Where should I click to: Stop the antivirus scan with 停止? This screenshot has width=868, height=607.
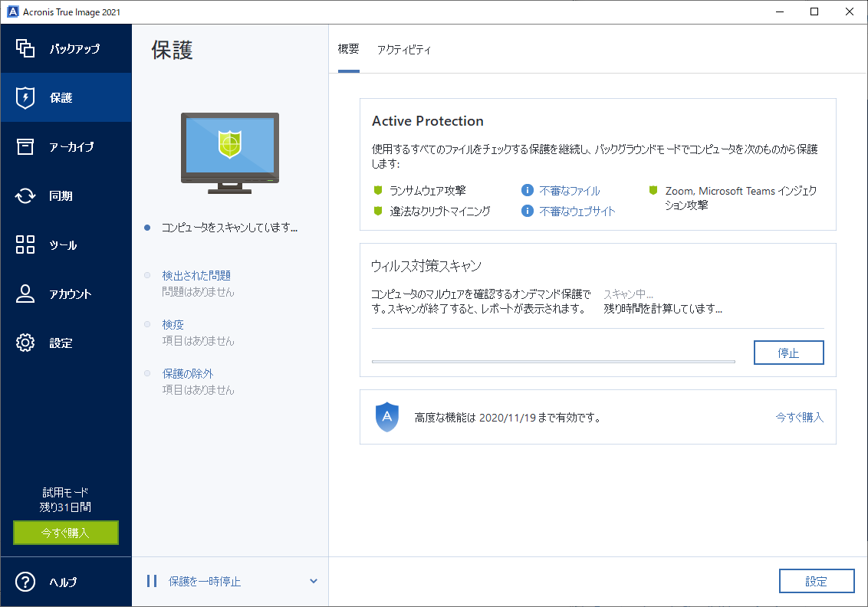pyautogui.click(x=789, y=353)
